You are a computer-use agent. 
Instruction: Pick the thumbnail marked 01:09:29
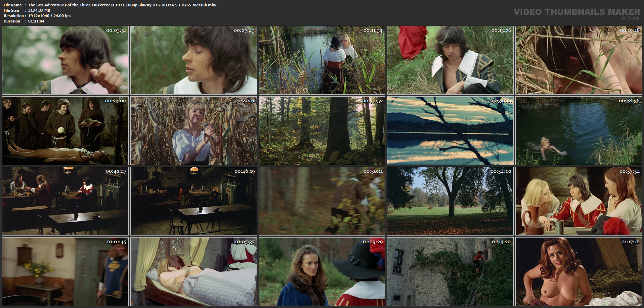[322, 272]
